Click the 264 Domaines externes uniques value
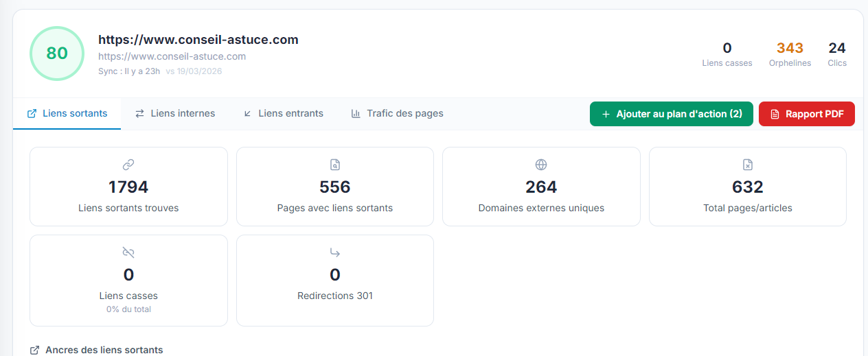Image resolution: width=868 pixels, height=356 pixels. click(x=541, y=187)
